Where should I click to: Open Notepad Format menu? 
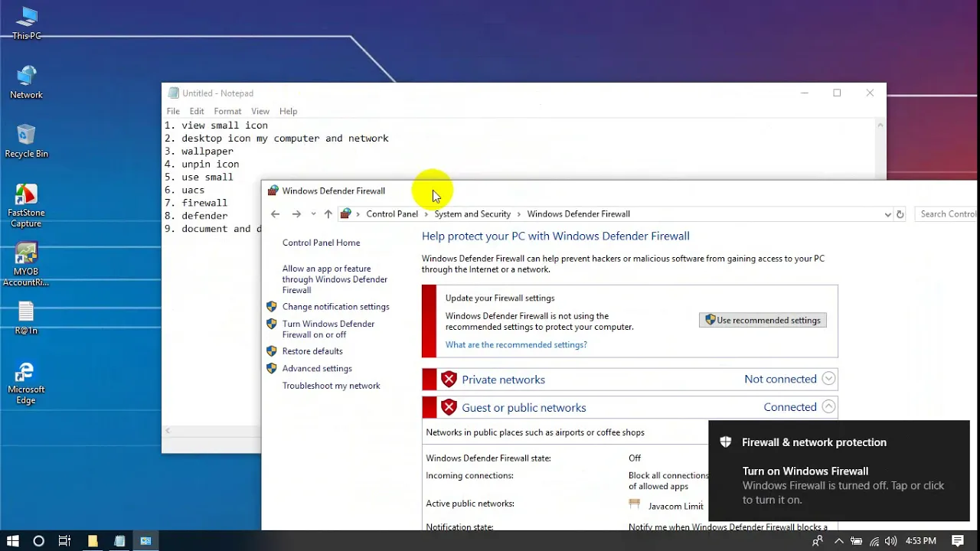tap(227, 112)
